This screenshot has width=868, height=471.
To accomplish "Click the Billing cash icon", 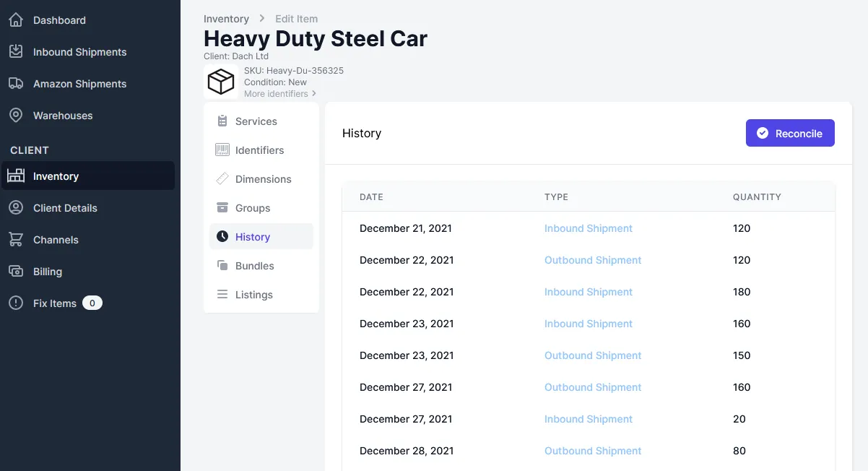I will point(16,272).
